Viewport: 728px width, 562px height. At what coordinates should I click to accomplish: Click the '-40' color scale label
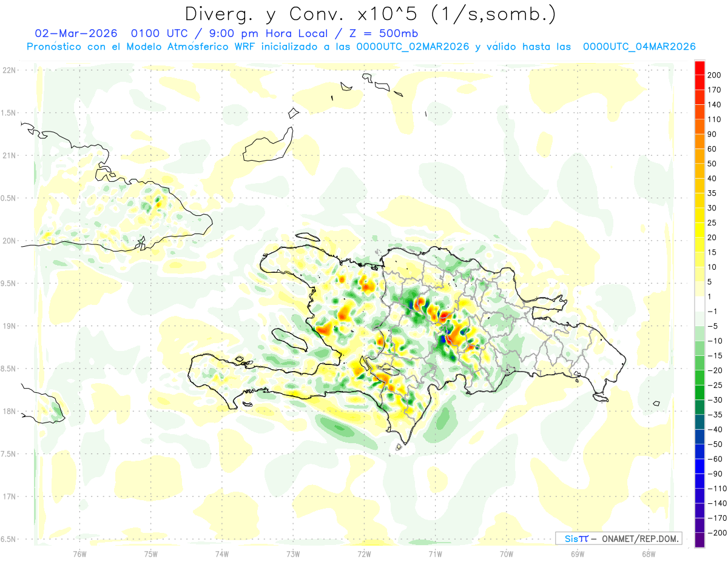point(716,429)
